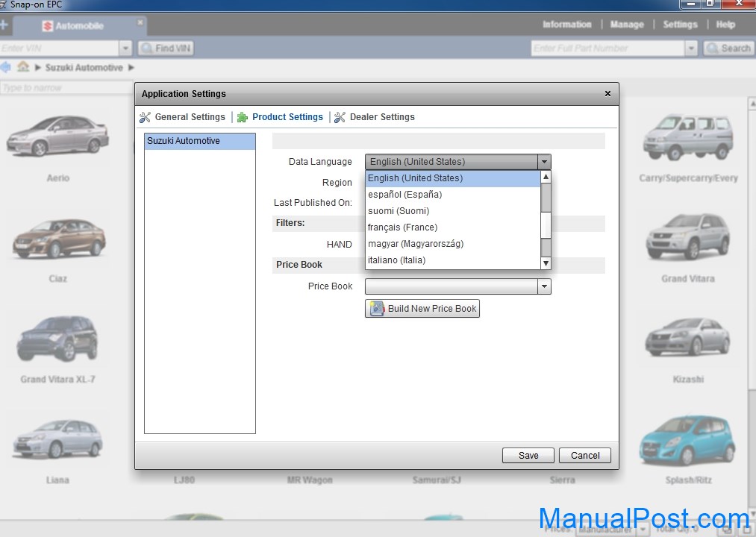Open the Manage menu
The height and width of the screenshot is (537, 756).
point(627,25)
